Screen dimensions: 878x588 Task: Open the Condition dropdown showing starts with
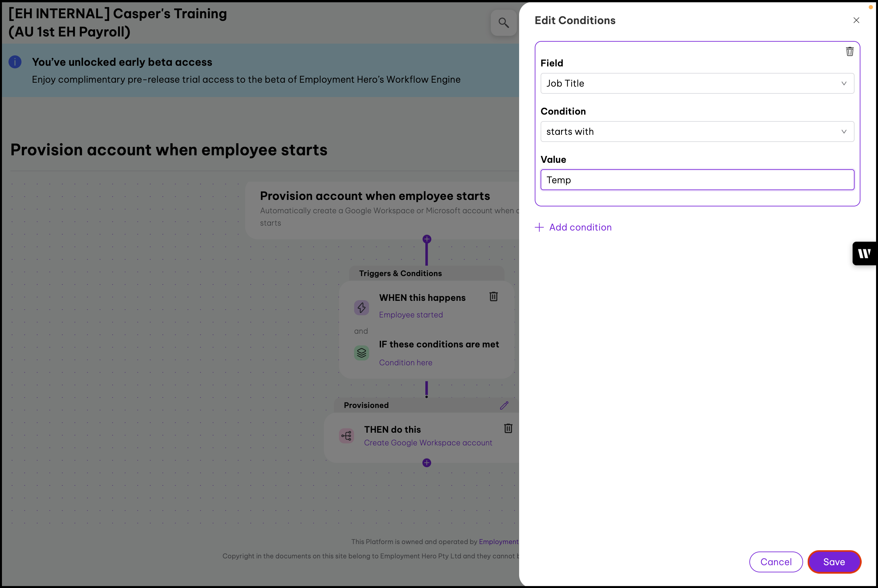point(697,132)
